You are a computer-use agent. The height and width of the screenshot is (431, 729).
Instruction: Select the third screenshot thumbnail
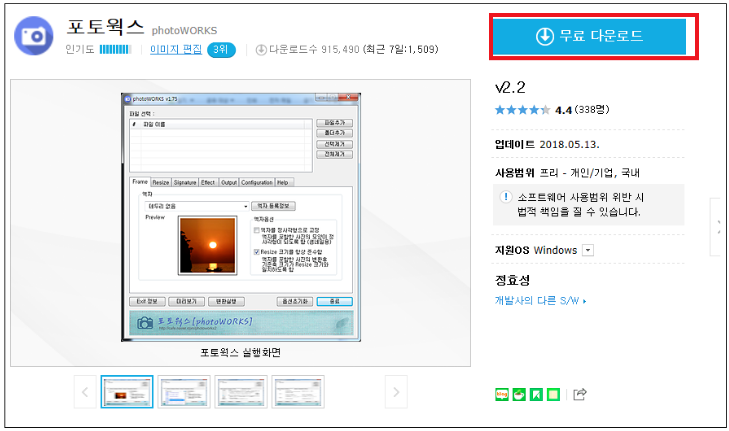coord(241,392)
